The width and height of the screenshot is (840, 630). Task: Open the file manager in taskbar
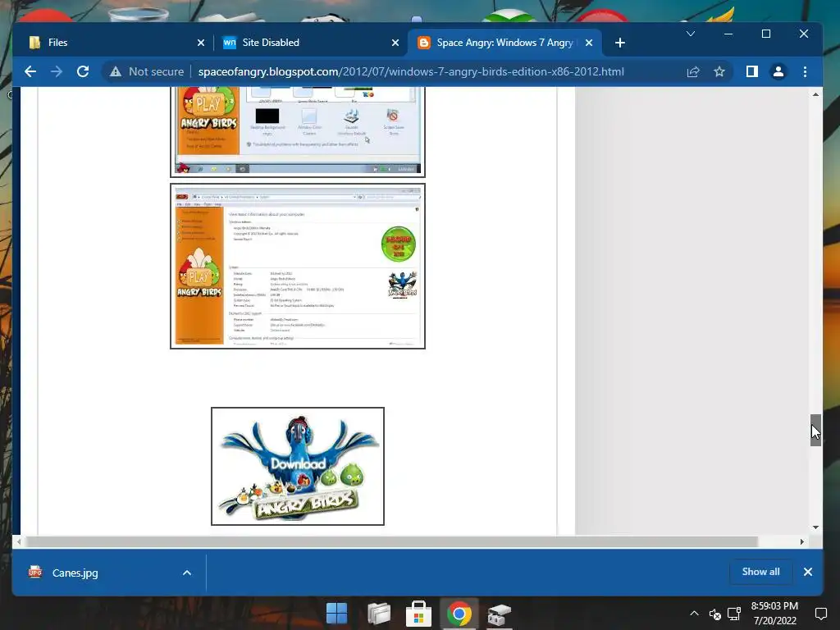pyautogui.click(x=379, y=614)
